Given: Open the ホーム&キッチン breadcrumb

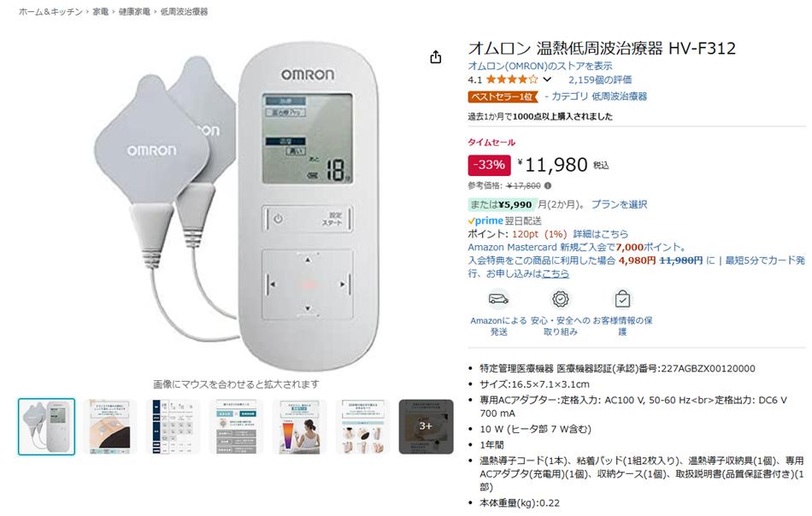Looking at the screenshot, I should click(x=50, y=11).
